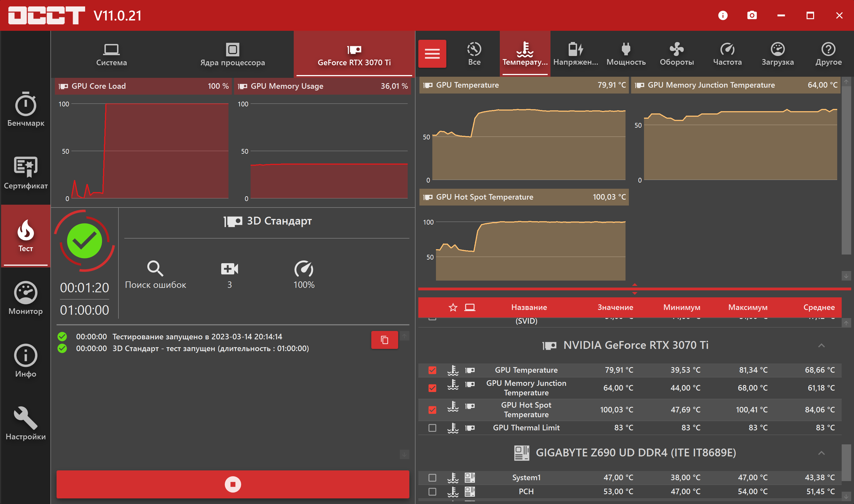Screen dimensions: 854x504
Task: Sort table by Максимум column
Action: (x=748, y=307)
